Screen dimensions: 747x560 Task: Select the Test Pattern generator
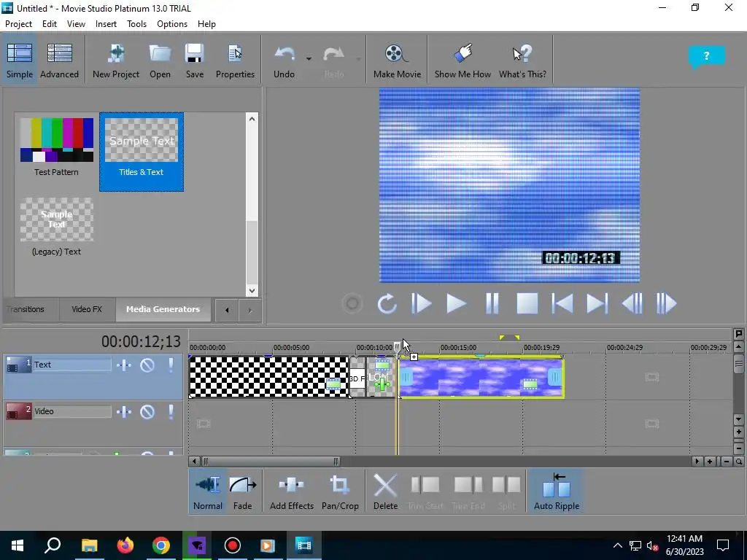56,147
